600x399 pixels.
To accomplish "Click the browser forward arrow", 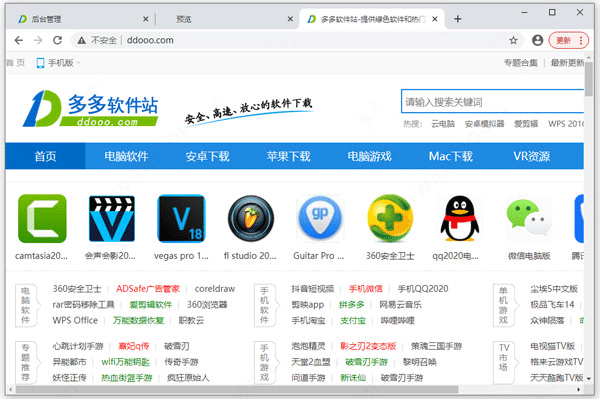I will 38,40.
